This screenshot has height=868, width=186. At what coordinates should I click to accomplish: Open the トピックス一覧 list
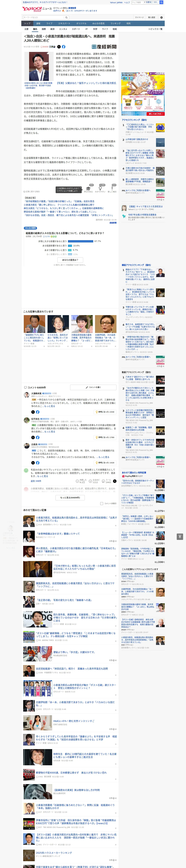(155, 29)
